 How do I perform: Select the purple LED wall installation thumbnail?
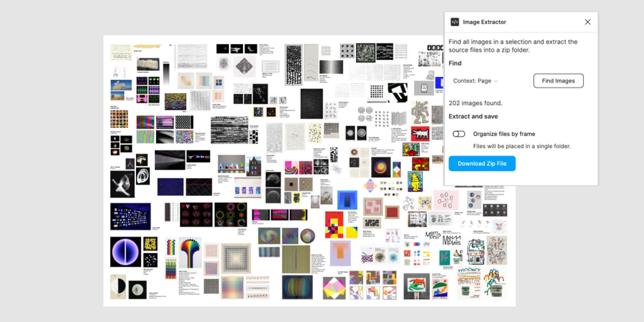130,216
